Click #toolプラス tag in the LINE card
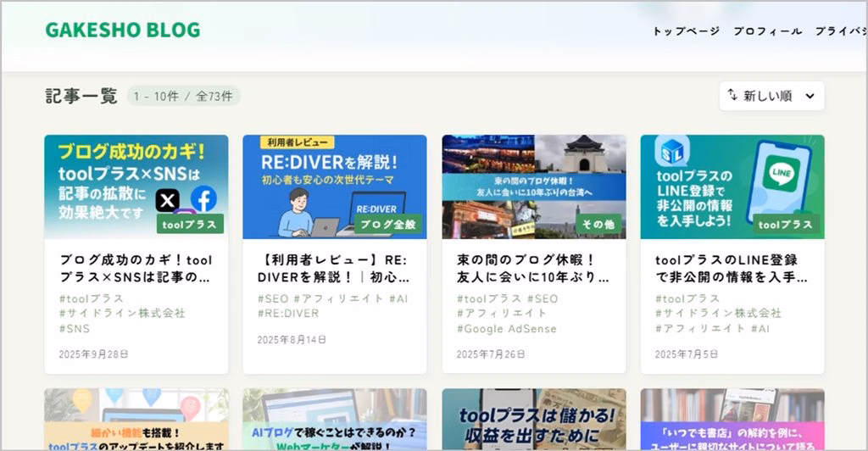The image size is (868, 451). pos(687,298)
